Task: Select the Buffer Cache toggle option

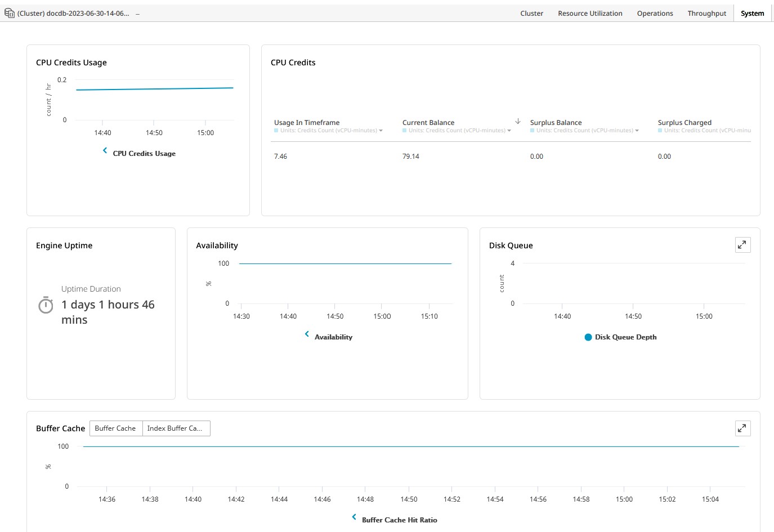Action: pyautogui.click(x=115, y=428)
